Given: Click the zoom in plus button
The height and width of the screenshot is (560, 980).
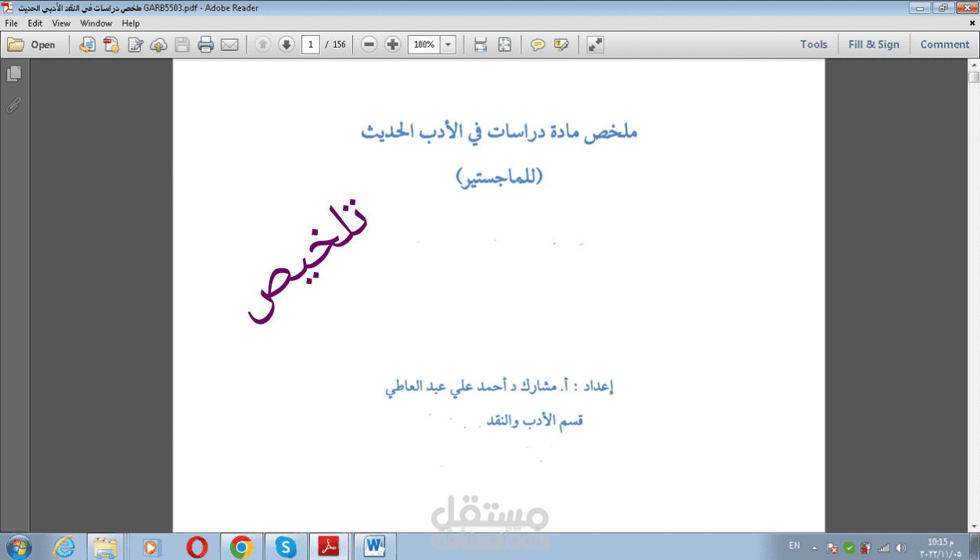Looking at the screenshot, I should (393, 45).
